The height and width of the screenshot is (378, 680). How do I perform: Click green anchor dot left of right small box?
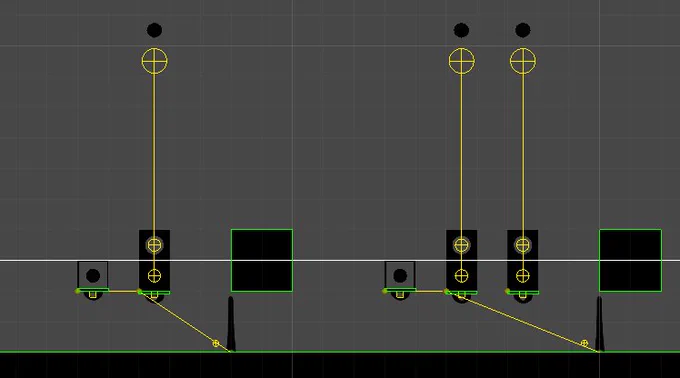[x=385, y=291]
